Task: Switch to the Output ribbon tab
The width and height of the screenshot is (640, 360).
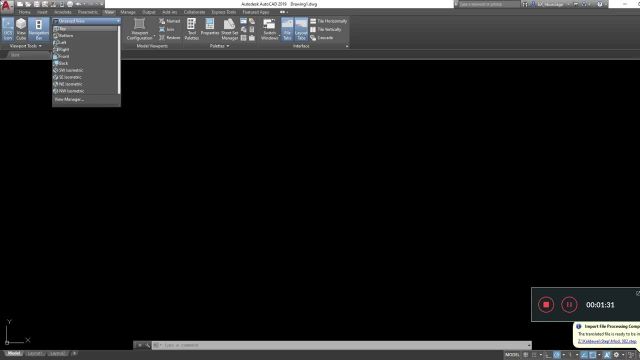Action: point(149,12)
